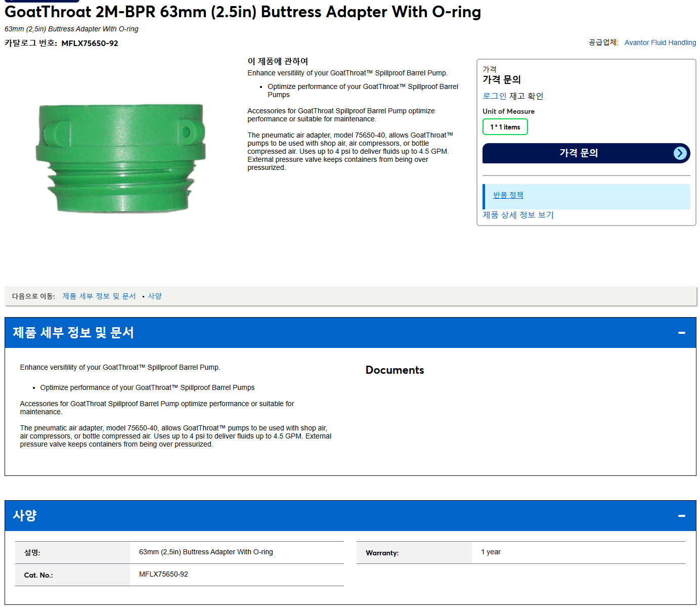Click the Warranty: label in specifications
700x615 pixels.
pyautogui.click(x=382, y=553)
